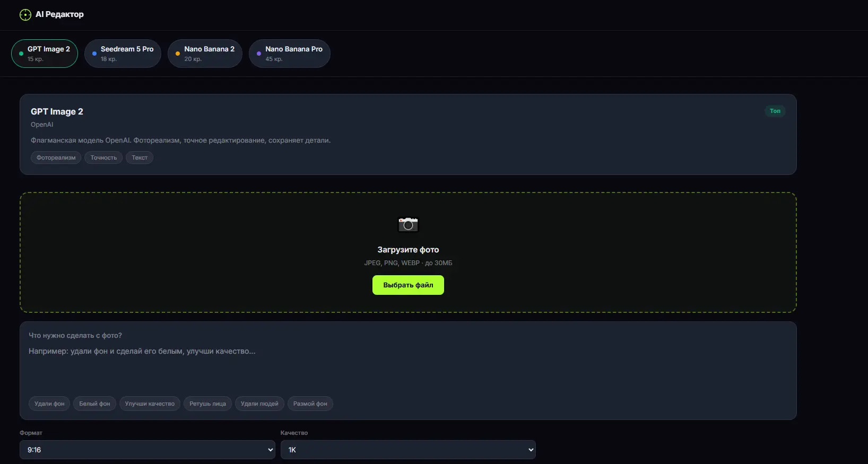Pick the Улучши качество preset chip
Screen dimensions: 868x464
click(150, 404)
